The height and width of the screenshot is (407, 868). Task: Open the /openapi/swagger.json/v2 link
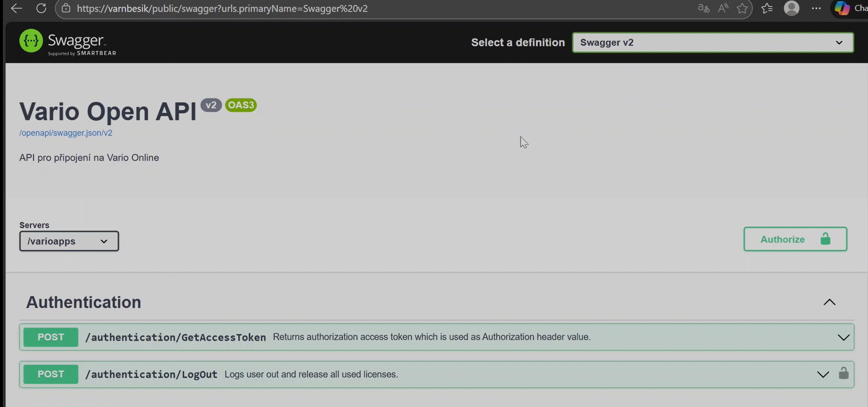tap(66, 133)
